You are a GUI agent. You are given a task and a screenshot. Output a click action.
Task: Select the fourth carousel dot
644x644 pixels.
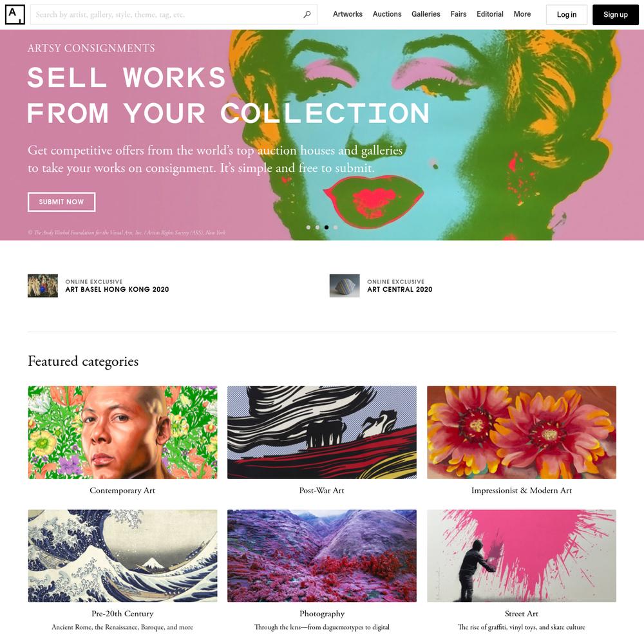pos(336,227)
